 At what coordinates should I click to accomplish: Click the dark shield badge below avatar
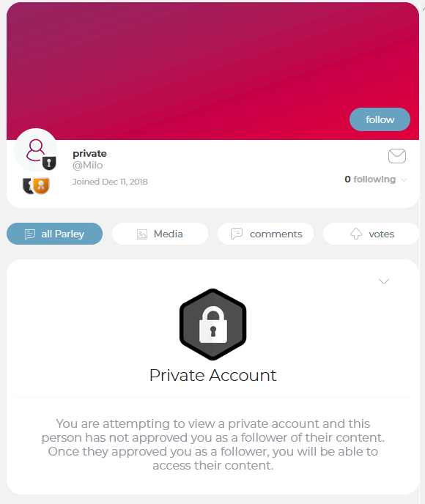point(28,186)
